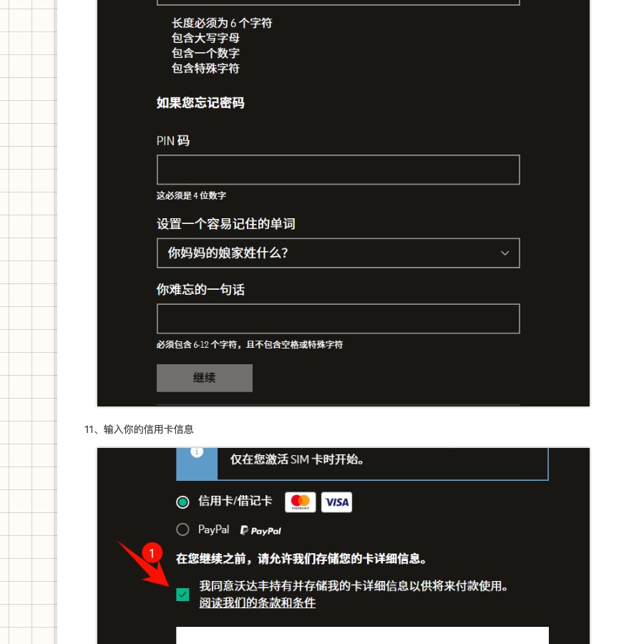Click the PayPal logo icon
The width and height of the screenshot is (644, 644).
coord(260,531)
